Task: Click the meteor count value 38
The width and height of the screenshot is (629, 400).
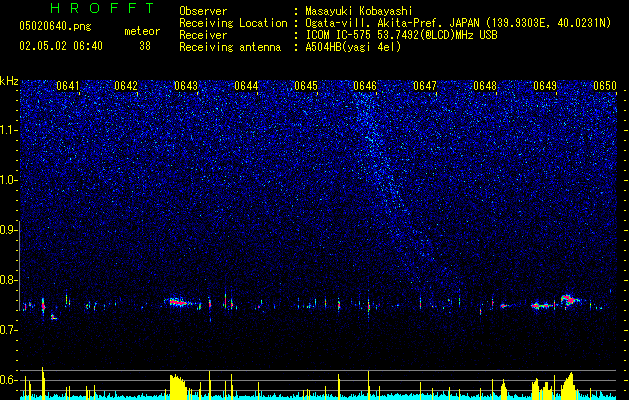Action: [145, 46]
